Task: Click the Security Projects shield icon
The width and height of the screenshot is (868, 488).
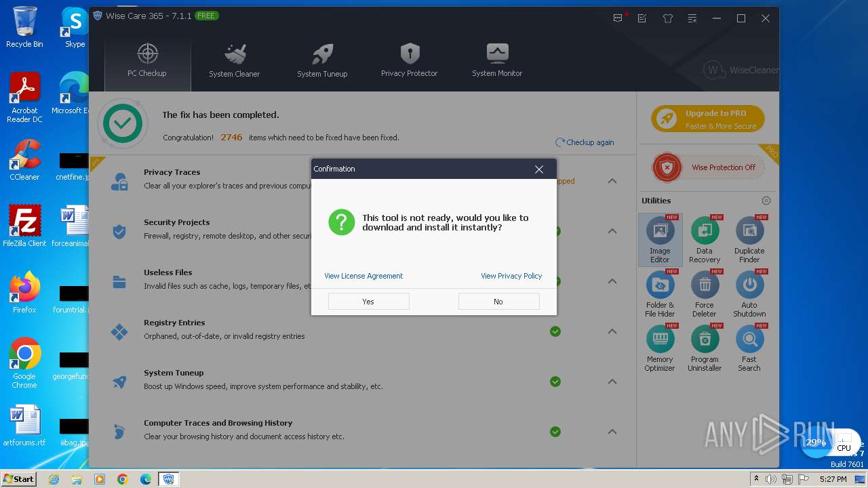Action: click(x=119, y=232)
